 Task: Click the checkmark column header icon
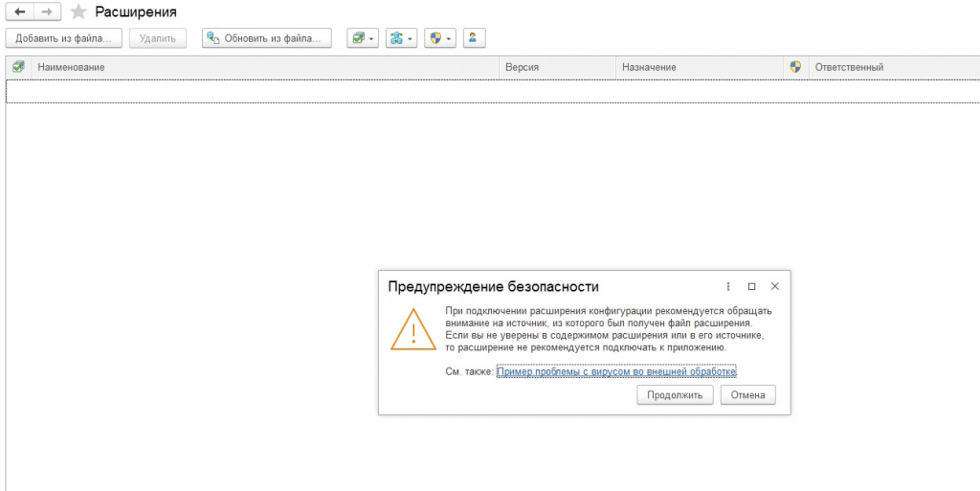(x=18, y=67)
